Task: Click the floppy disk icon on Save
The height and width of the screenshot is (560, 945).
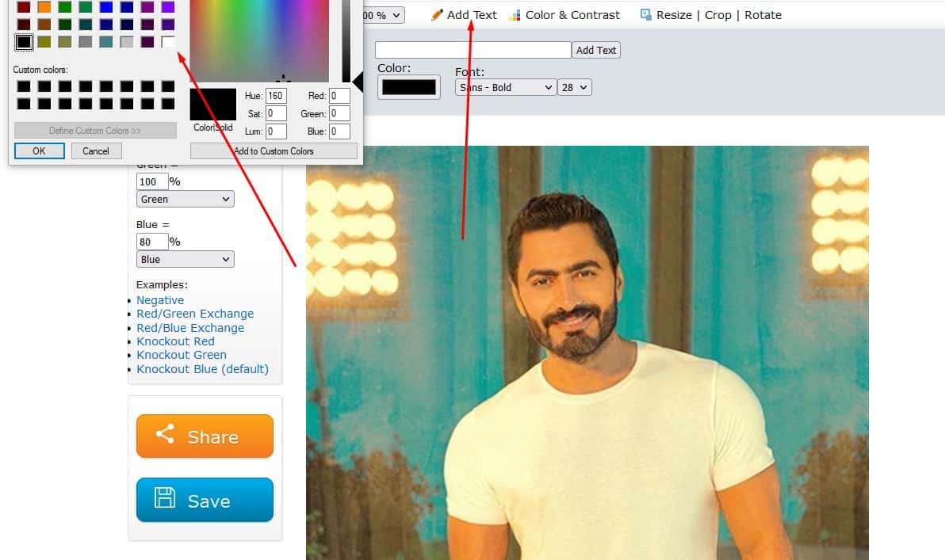Action: pyautogui.click(x=164, y=498)
